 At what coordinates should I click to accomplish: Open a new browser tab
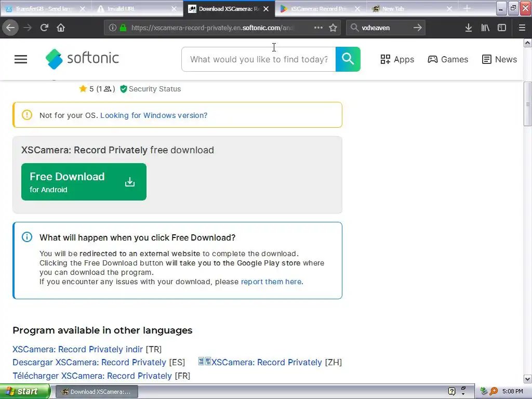(467, 8)
